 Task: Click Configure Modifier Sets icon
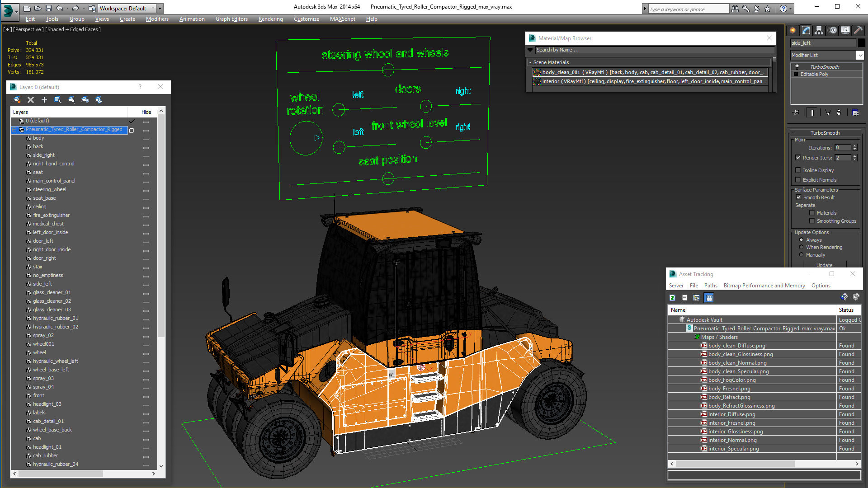pos(855,113)
